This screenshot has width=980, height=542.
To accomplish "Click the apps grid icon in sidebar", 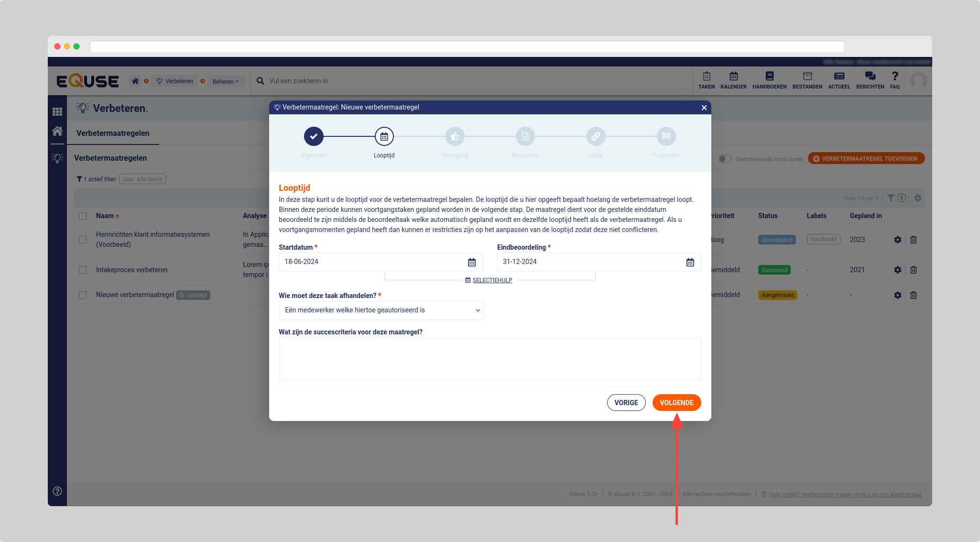I will click(57, 111).
